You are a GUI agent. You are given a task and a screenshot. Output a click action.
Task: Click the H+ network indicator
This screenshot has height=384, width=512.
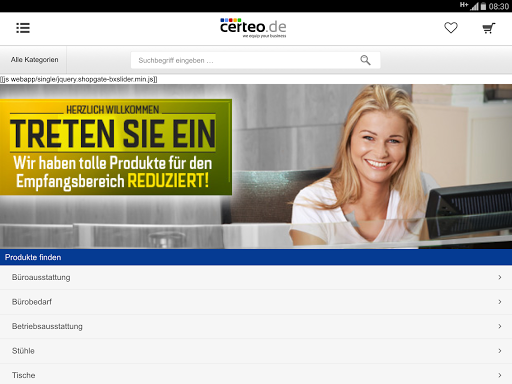[464, 5]
